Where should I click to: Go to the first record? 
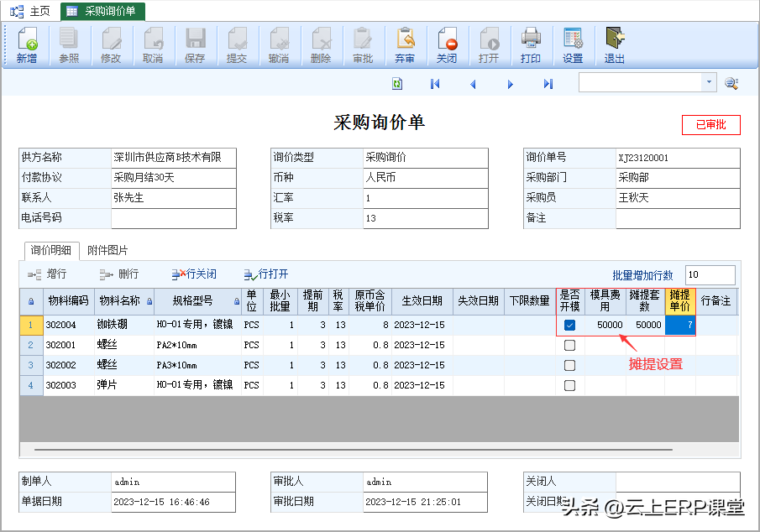[x=435, y=84]
